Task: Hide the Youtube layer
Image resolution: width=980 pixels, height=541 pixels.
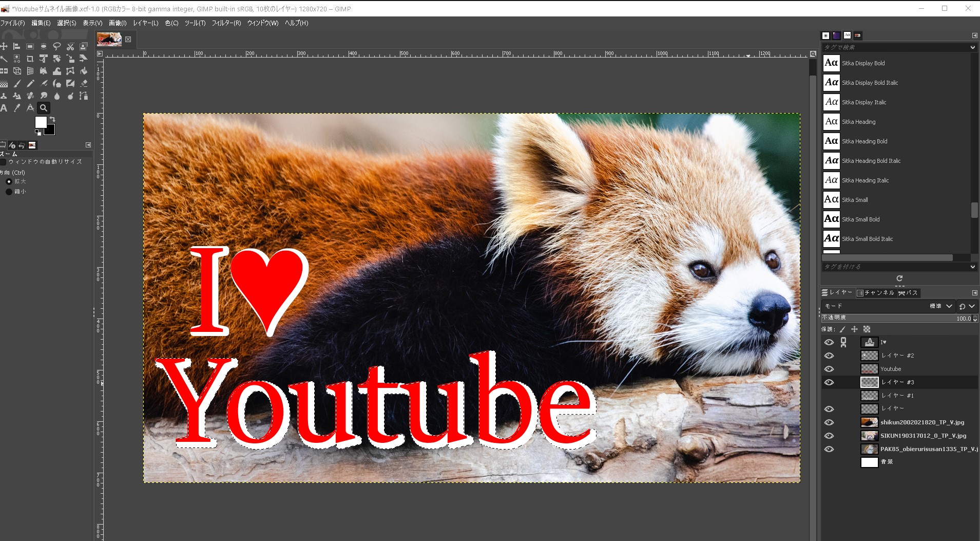Action: point(829,369)
